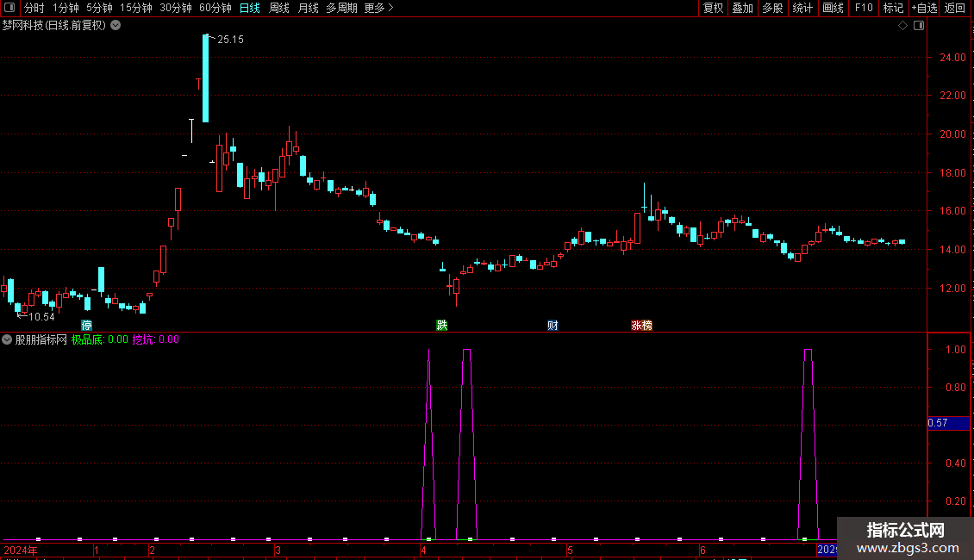Select the 5分钟 period

pyautogui.click(x=99, y=8)
